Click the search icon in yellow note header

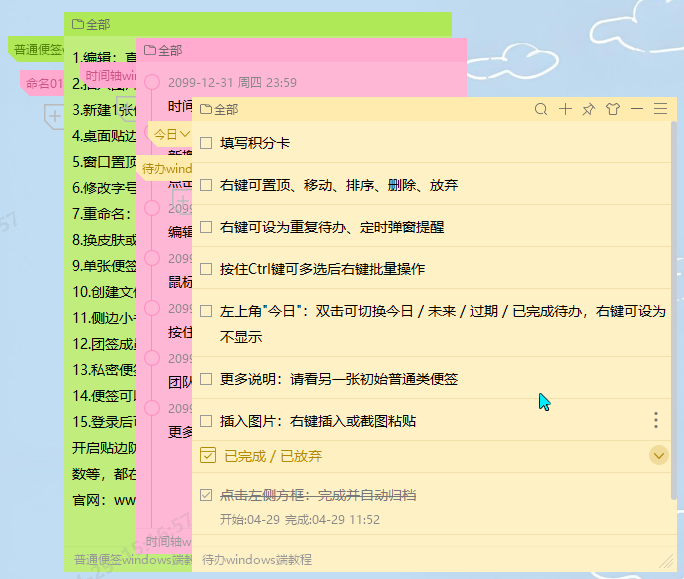[541, 109]
